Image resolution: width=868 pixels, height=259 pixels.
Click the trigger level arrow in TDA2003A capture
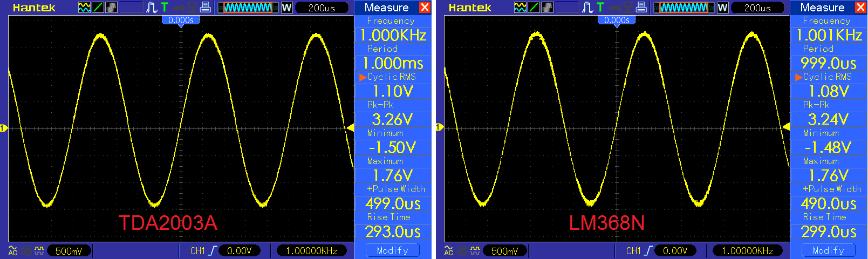click(x=350, y=128)
